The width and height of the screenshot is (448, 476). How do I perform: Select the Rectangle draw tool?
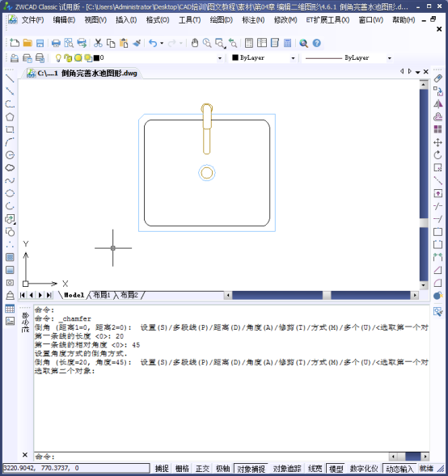(10, 129)
